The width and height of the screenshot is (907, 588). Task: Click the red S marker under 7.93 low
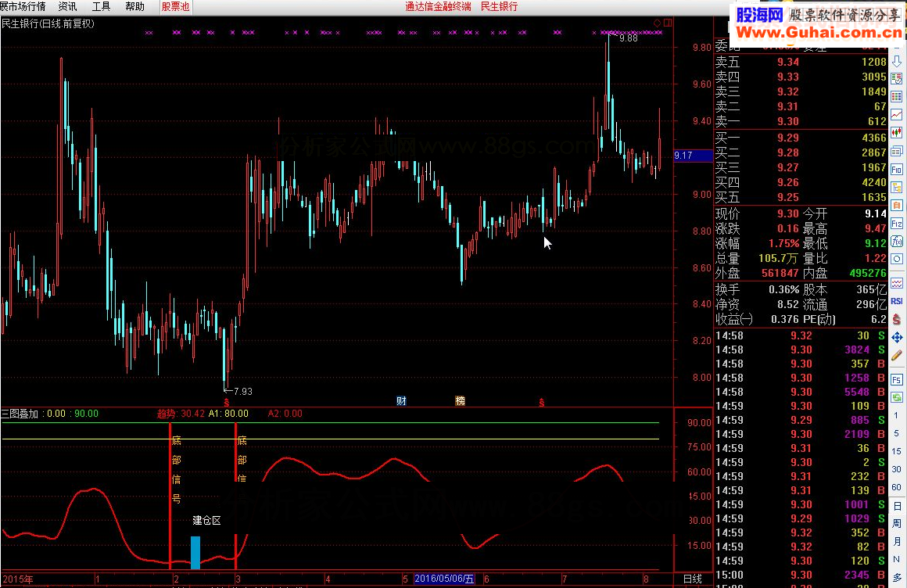point(227,402)
